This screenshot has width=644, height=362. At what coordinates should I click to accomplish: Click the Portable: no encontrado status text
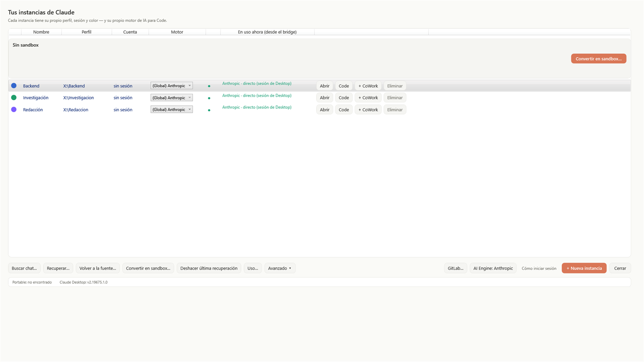click(x=32, y=282)
